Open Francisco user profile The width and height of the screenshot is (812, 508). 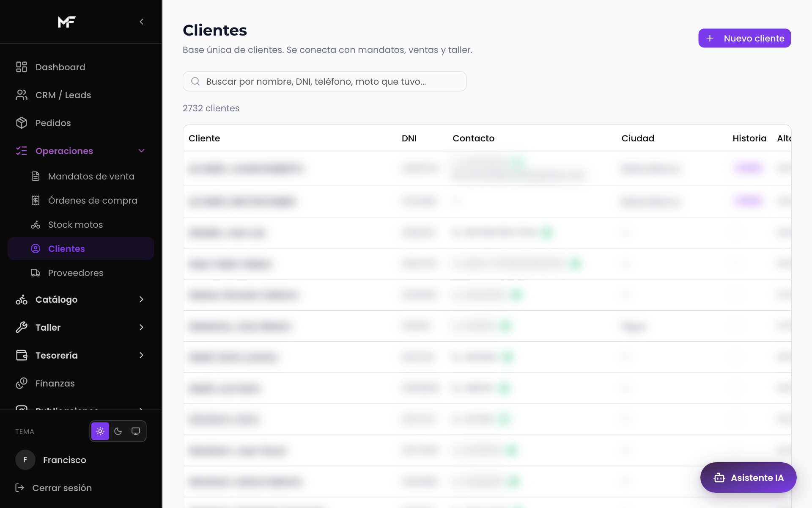[x=65, y=460]
